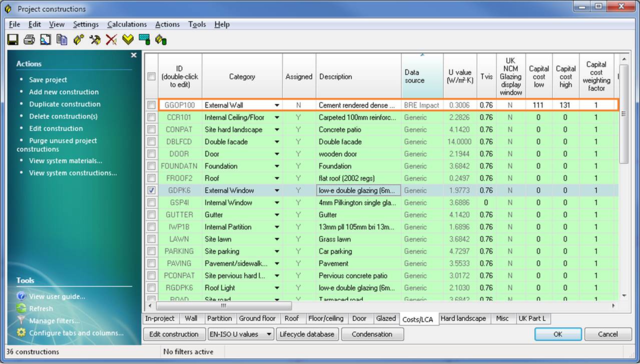Screen dimensions: 640x364
Task: Switch to the Hard landscape tab
Action: 463,318
